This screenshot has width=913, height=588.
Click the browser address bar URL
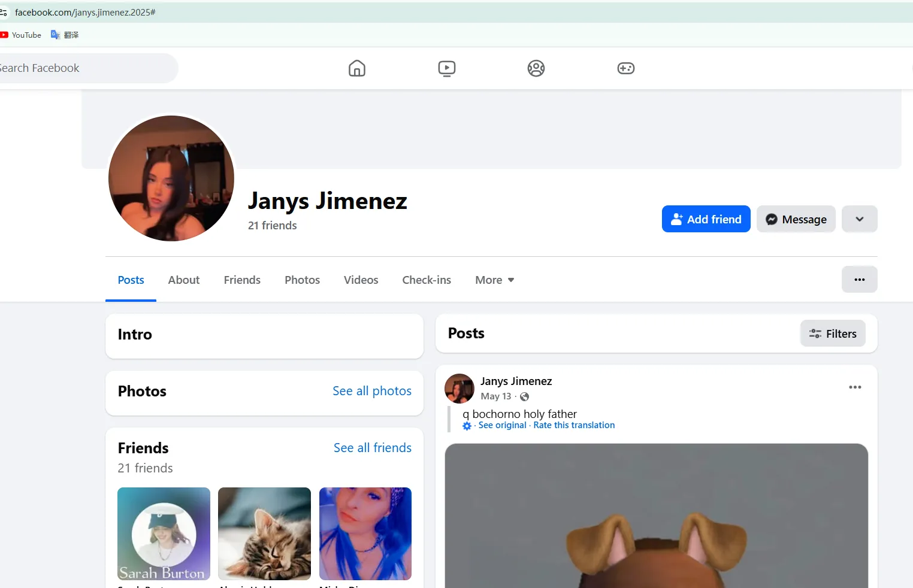tap(85, 13)
